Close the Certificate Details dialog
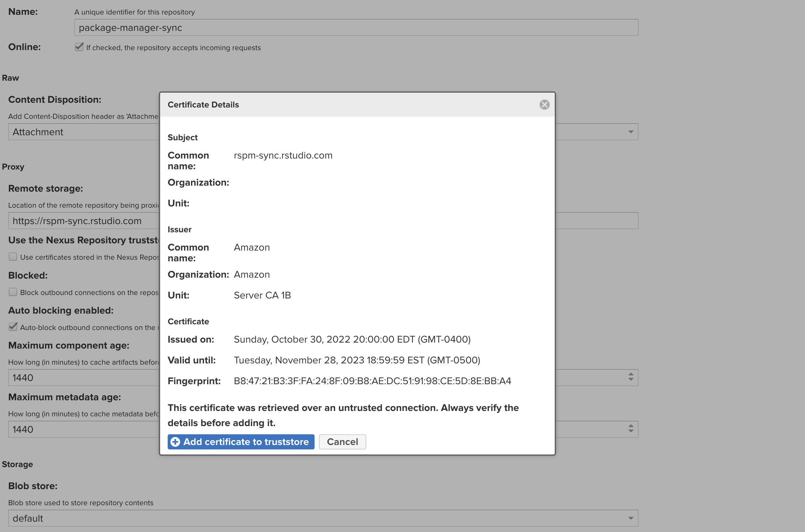 tap(544, 105)
